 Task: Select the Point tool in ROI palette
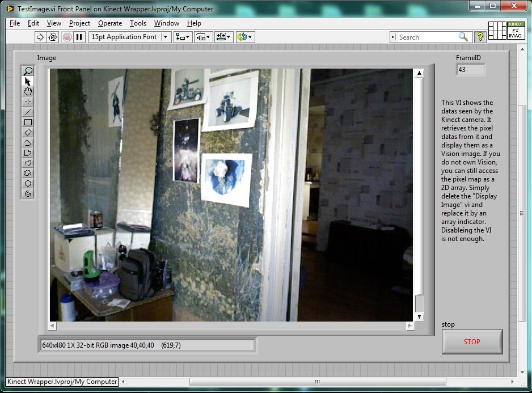tap(28, 102)
